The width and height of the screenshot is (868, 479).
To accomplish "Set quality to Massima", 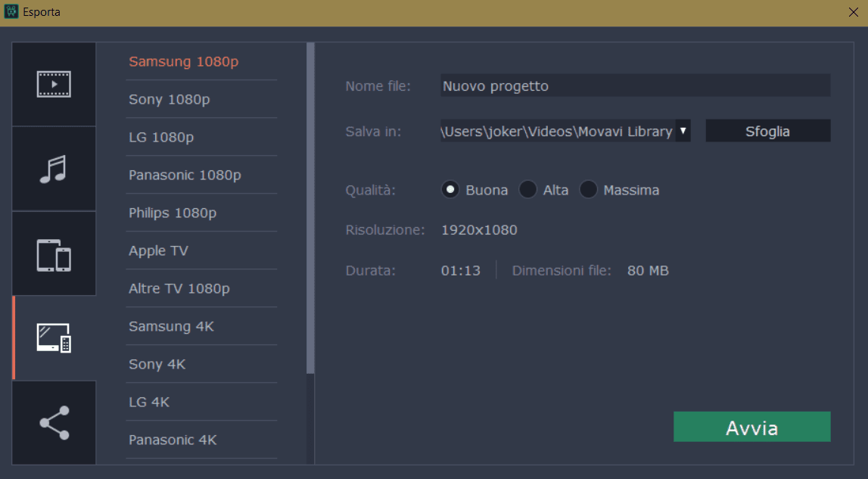I will (588, 190).
